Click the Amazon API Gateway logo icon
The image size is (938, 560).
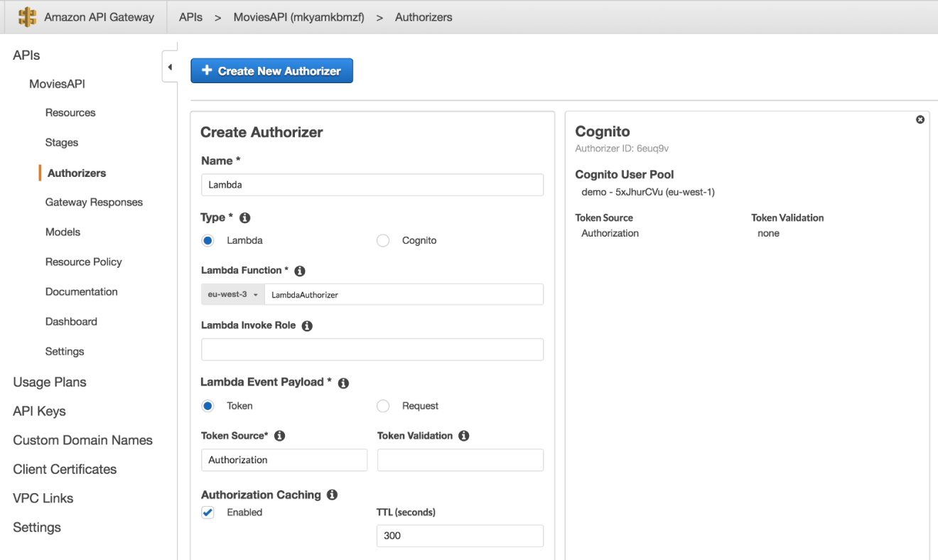coord(27,17)
